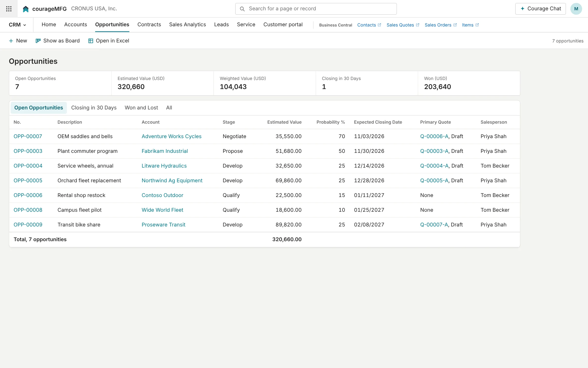Screen dimensions: 588x368
Task: Open Sales Analytics in the navigation
Action: [x=187, y=25]
